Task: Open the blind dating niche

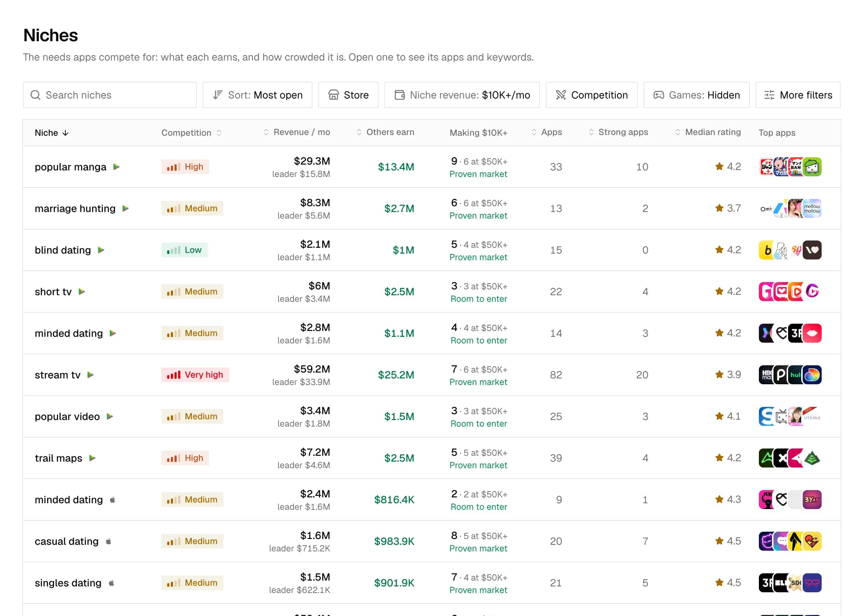Action: tap(63, 250)
